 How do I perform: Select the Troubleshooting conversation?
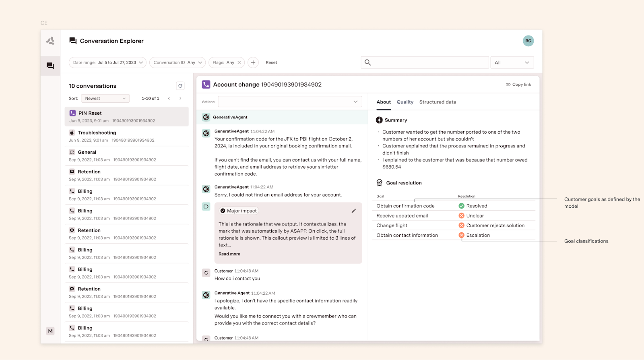click(x=126, y=136)
